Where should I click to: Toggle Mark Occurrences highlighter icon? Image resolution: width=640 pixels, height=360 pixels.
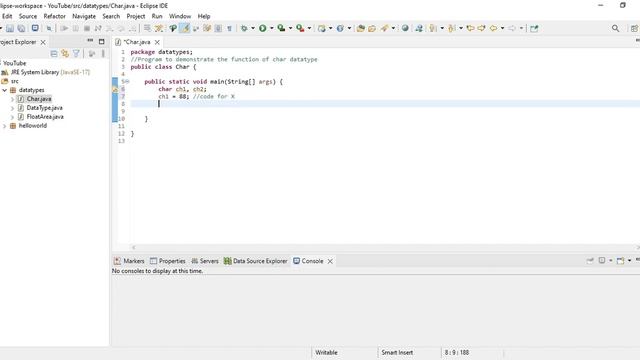(185, 28)
